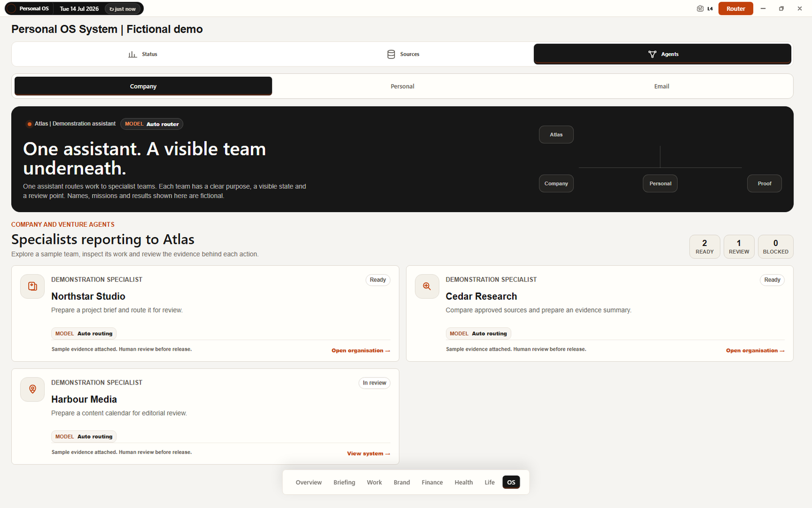Image resolution: width=812 pixels, height=508 pixels.
Task: Click Auto routing model badge on Harbour Media
Action: (x=84, y=437)
